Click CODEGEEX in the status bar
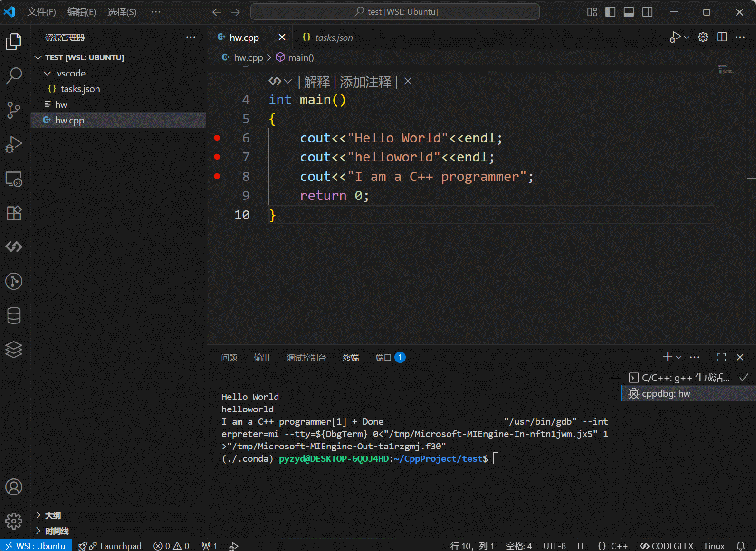 click(x=666, y=546)
